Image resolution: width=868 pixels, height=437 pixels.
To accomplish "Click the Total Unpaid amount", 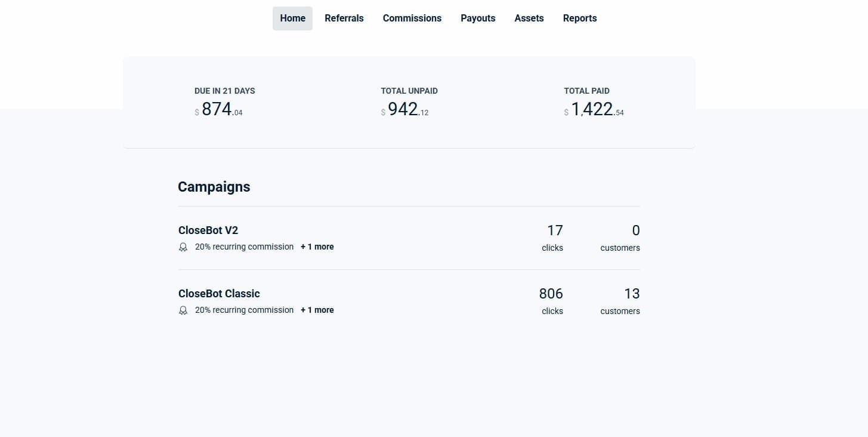I will [404, 110].
